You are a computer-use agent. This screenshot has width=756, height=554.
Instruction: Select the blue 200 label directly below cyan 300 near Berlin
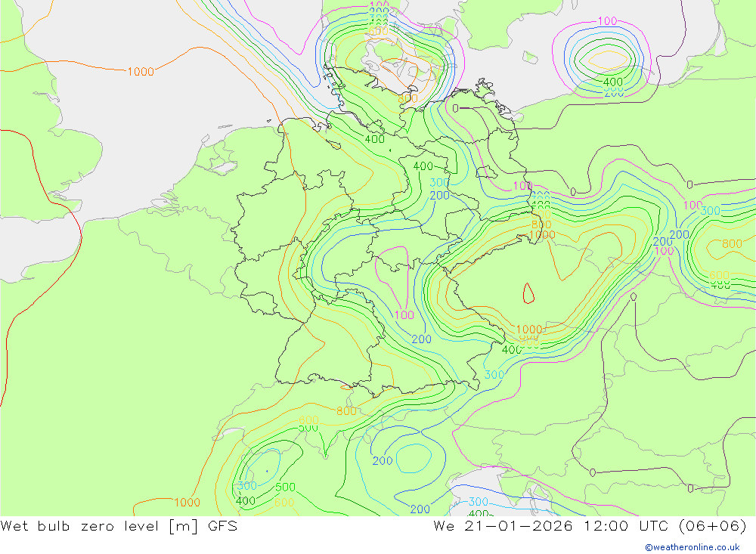[x=440, y=195]
